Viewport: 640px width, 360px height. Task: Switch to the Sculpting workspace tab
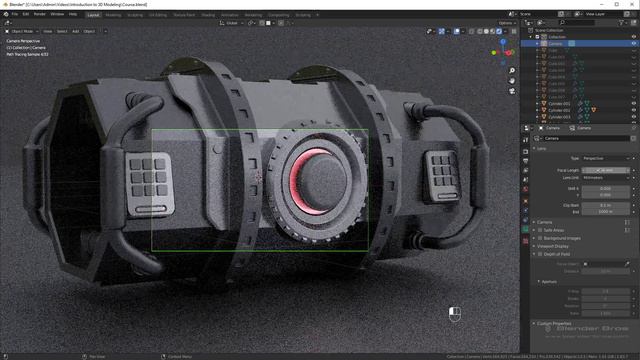tap(135, 15)
